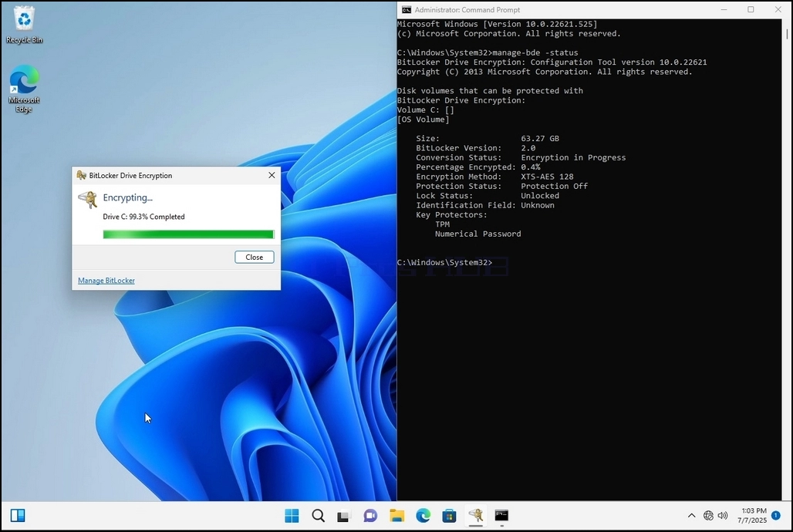Open the Chat icon on taskbar
The height and width of the screenshot is (532, 793).
[x=370, y=515]
